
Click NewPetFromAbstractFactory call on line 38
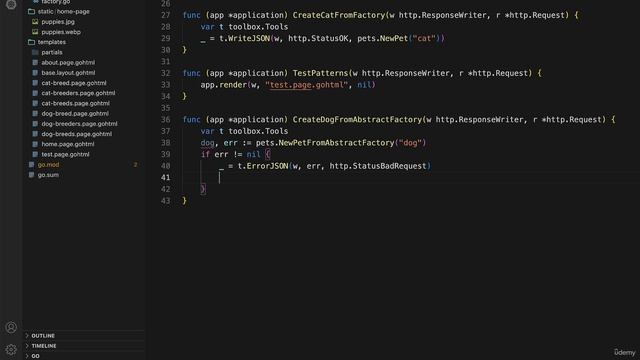click(336, 143)
